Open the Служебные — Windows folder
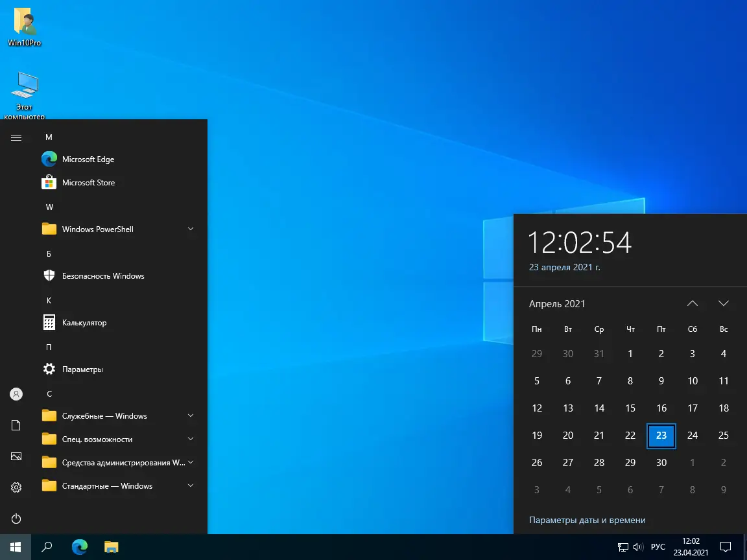This screenshot has width=747, height=560. (x=119, y=415)
